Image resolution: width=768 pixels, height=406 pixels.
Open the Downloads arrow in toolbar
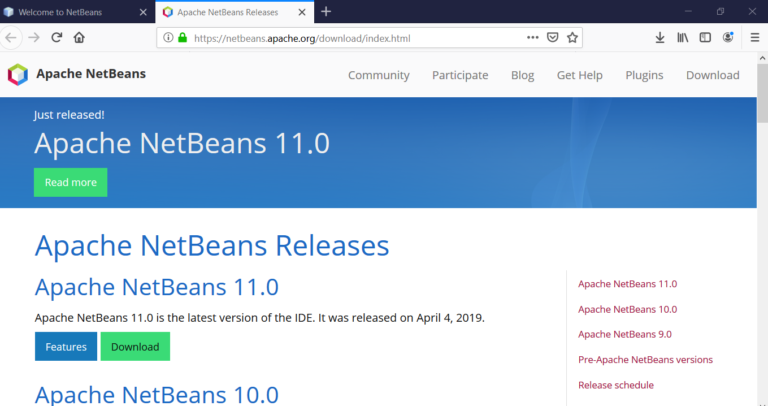pos(660,38)
